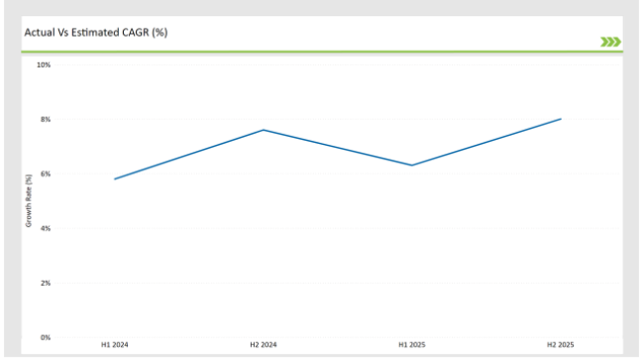Click the chart title Actual Vs Estimated CAGR
Viewport: 644px width, 362px height.
click(x=96, y=33)
